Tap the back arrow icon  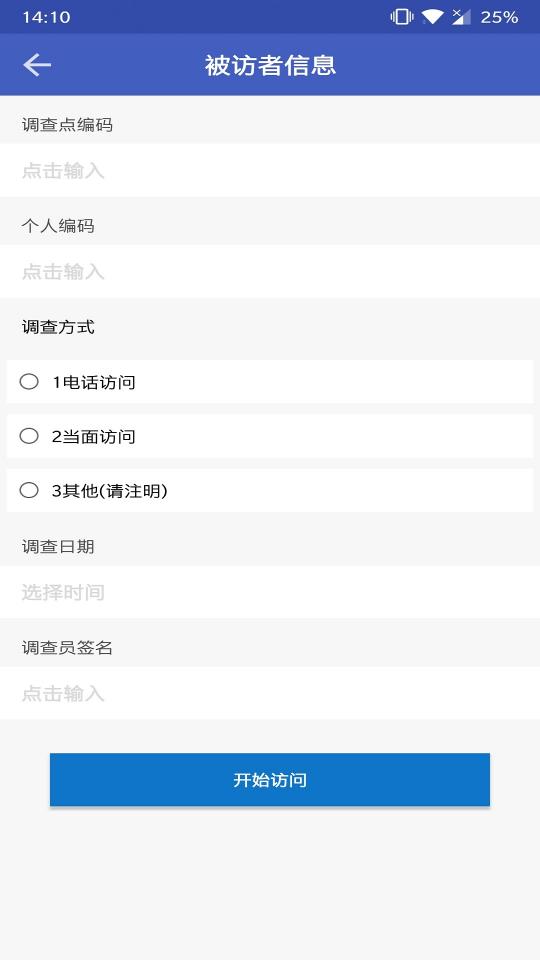point(37,65)
